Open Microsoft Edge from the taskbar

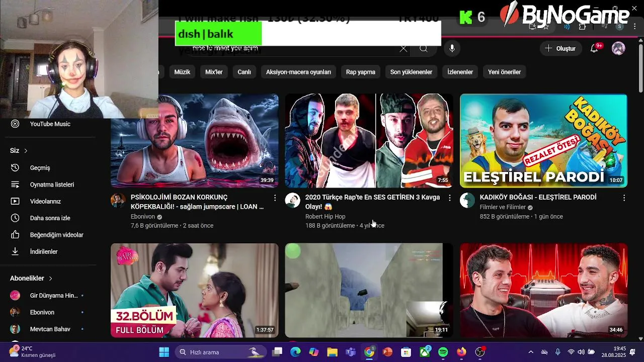click(295, 352)
